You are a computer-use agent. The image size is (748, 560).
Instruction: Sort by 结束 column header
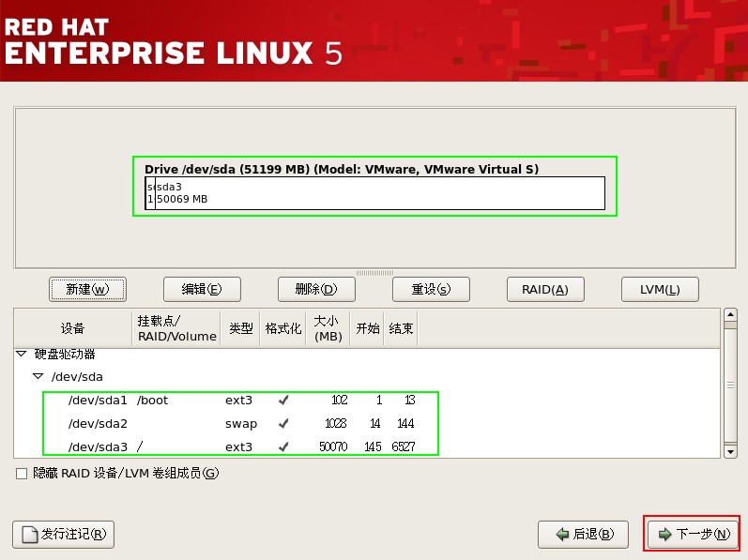[x=401, y=328]
